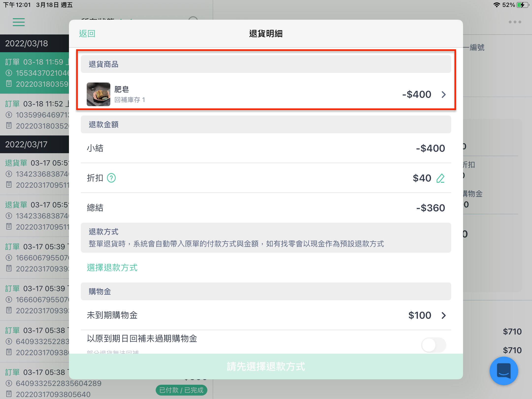Open the first 訂單 03-17 05:39 entry

pyautogui.click(x=34, y=258)
